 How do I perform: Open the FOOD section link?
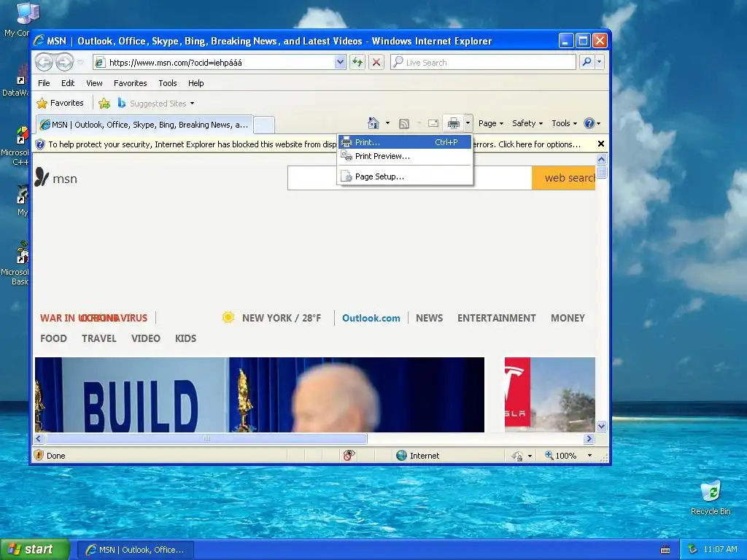[53, 338]
